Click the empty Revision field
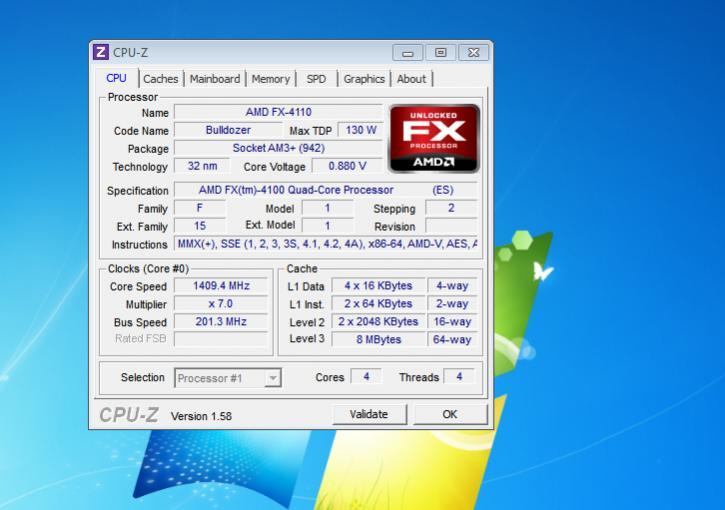The image size is (725, 510). click(451, 226)
